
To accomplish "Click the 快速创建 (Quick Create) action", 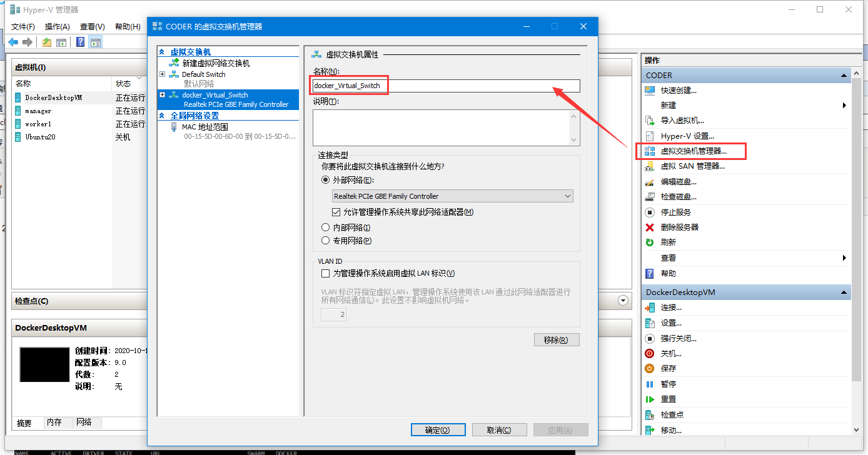I will (x=679, y=90).
